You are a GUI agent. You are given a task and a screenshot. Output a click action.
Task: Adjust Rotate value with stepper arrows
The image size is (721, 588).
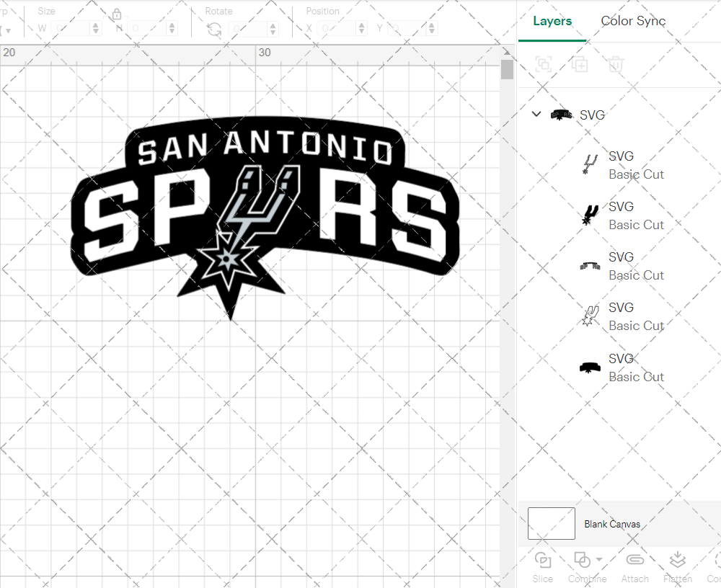coord(273,29)
